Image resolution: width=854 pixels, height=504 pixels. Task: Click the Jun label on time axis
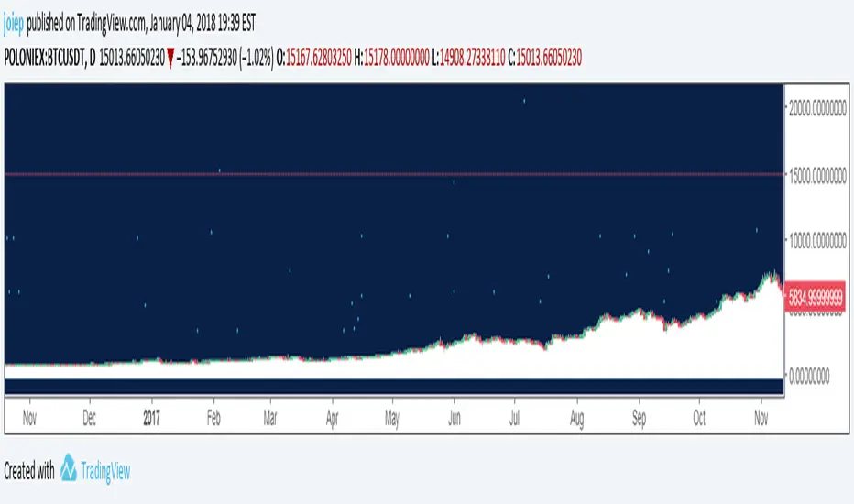454,418
